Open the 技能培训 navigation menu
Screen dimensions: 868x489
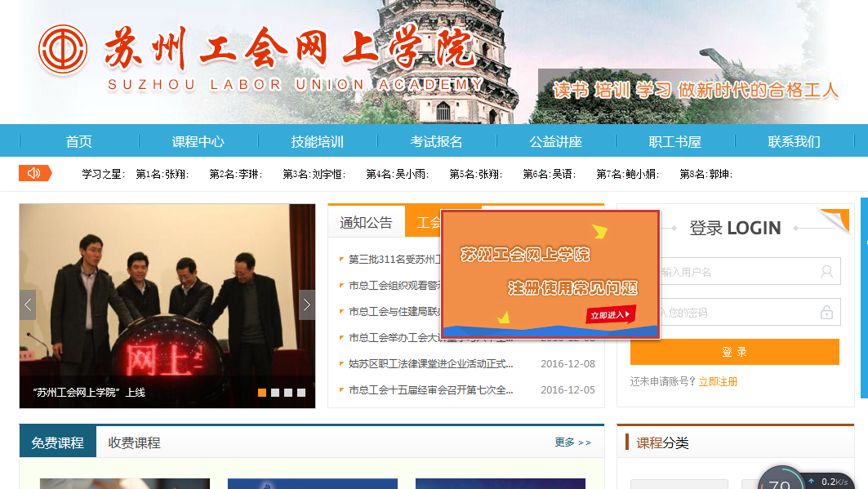point(317,141)
